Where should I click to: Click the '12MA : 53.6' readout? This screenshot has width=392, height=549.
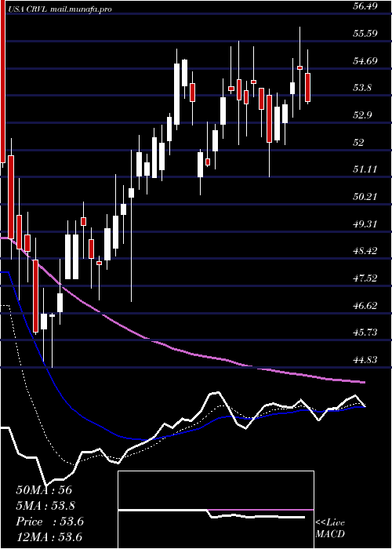click(x=49, y=536)
